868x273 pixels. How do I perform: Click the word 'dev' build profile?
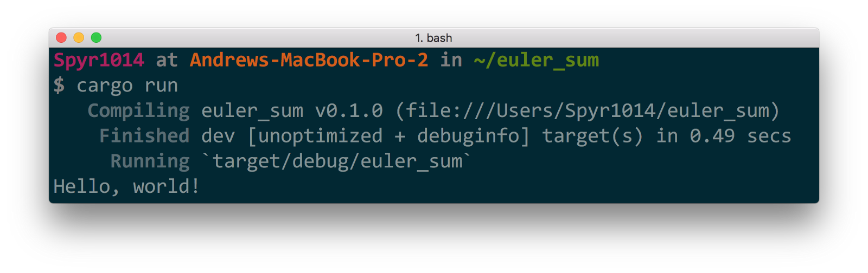pos(218,136)
